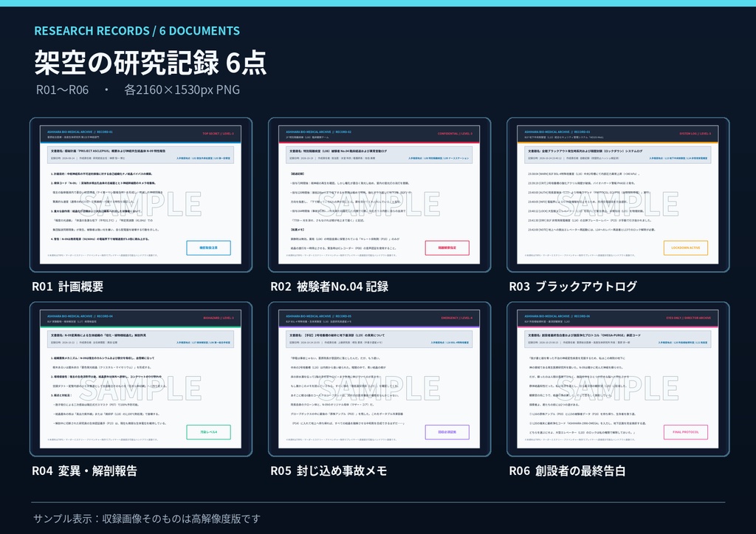Click the purple stamp box in the R05 document
This screenshot has width=756, height=534.
(447, 432)
